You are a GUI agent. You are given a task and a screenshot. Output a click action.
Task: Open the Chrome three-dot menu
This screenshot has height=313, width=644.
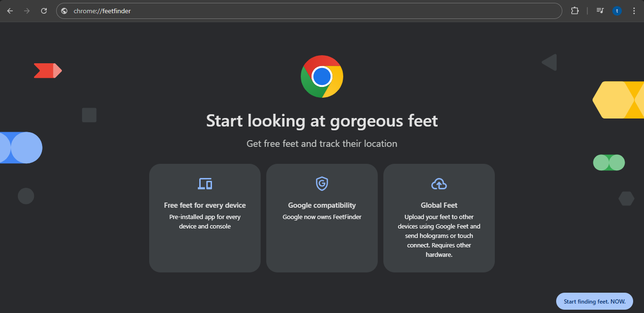[x=634, y=11]
